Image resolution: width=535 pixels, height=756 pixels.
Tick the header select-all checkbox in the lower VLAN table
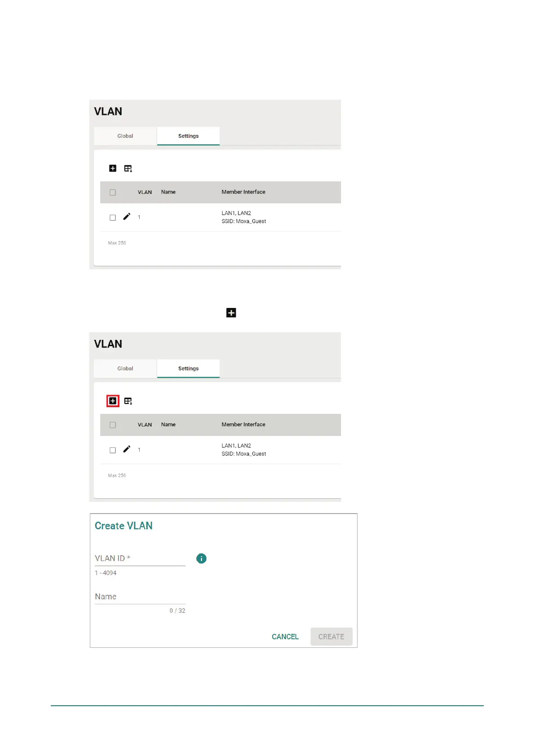[113, 425]
